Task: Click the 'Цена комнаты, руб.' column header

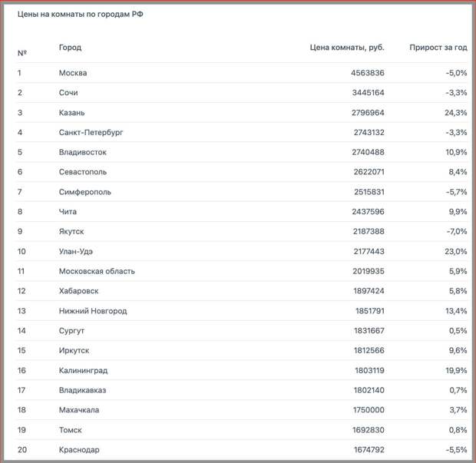Action: 347,48
